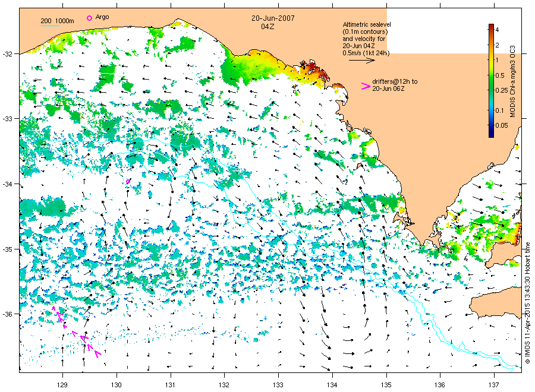
Task: Click the latitude label -33
Action: [x=7, y=119]
